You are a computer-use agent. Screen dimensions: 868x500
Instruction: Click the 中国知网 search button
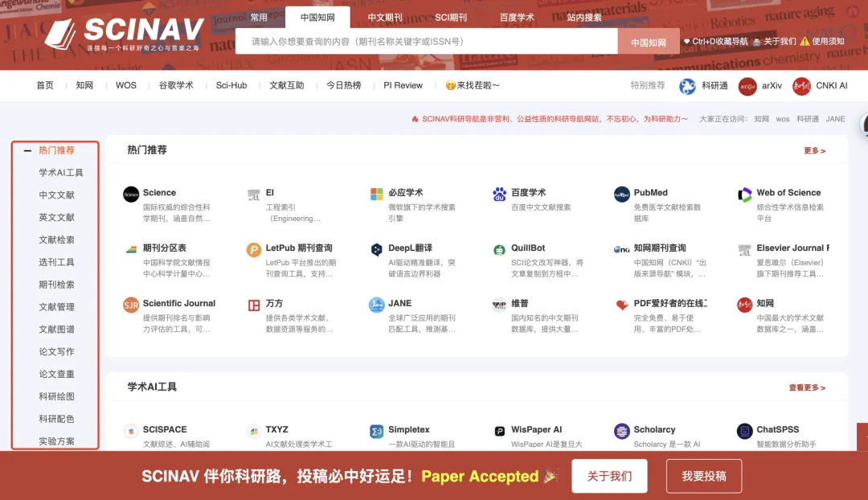click(x=649, y=42)
